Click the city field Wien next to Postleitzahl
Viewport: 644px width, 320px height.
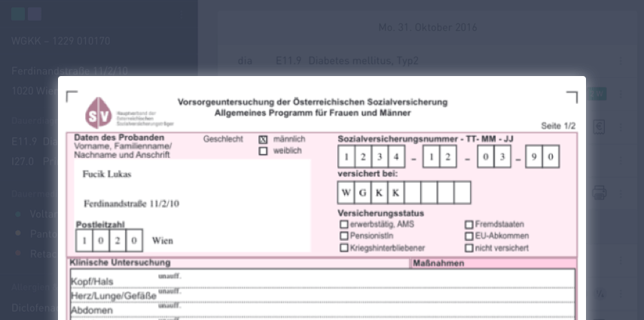162,241
